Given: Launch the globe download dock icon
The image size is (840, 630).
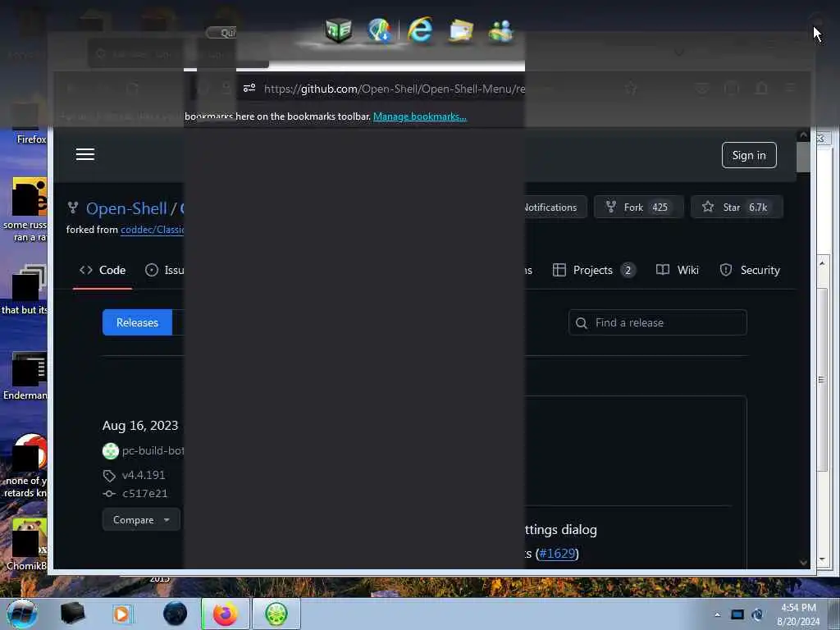Looking at the screenshot, I should point(379,30).
